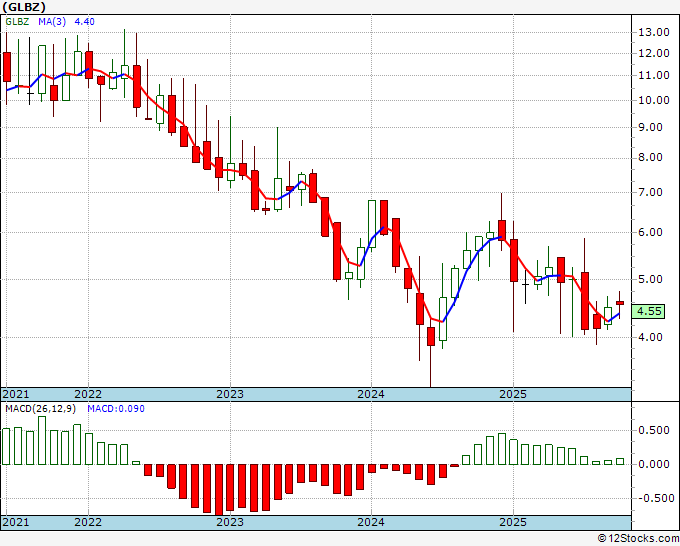The image size is (680, 546).
Task: Click 2025 on the price chart timeline
Action: 513,394
